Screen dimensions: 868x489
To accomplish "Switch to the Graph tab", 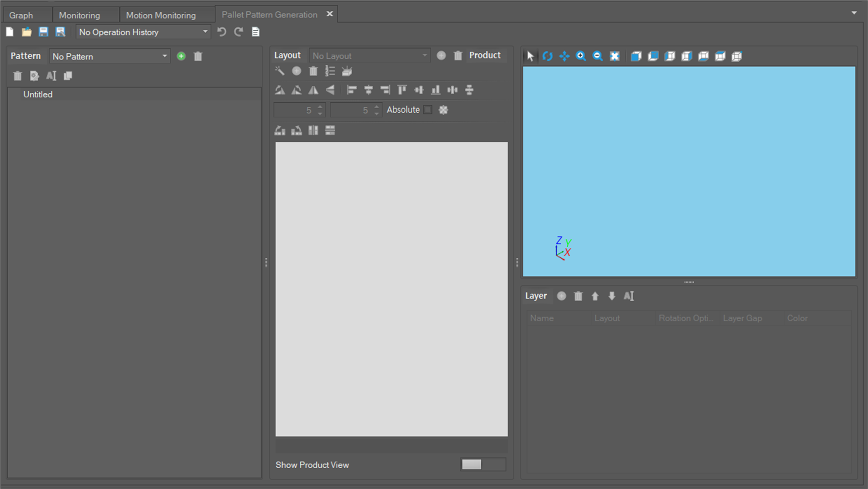I will click(21, 15).
